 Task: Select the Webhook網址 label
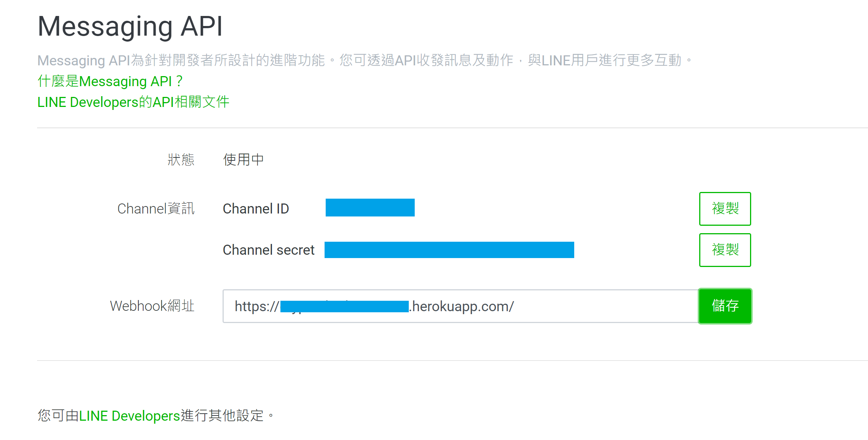(x=152, y=306)
